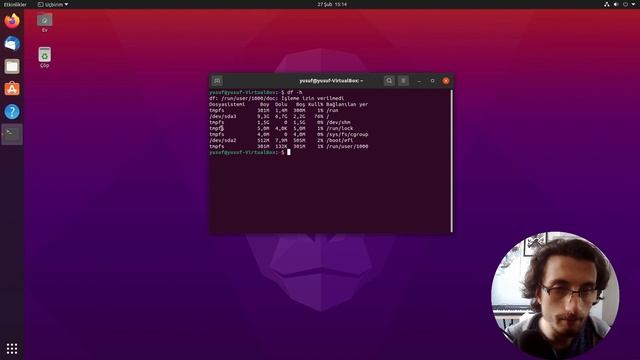Close the terminal window

tap(446, 81)
